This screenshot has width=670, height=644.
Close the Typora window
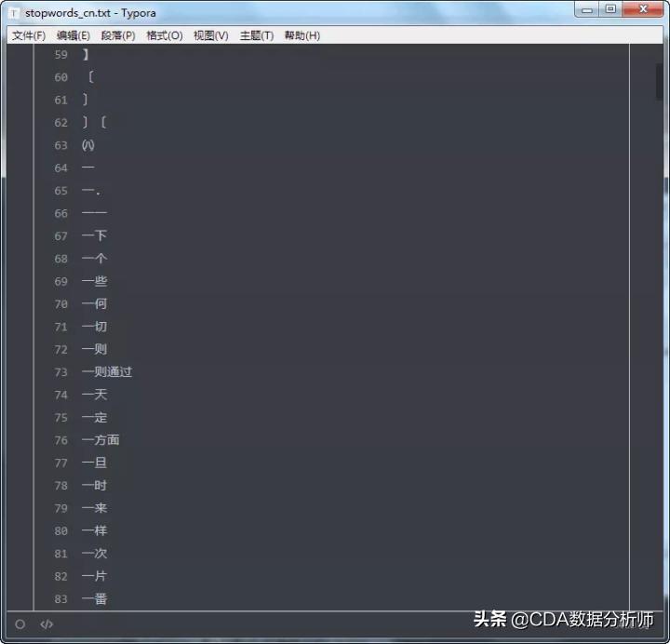click(643, 9)
